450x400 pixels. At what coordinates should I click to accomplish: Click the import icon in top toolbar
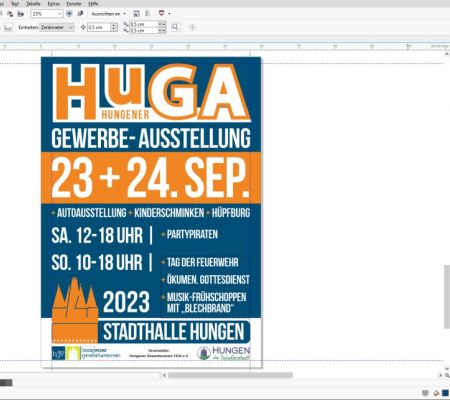pyautogui.click(x=10, y=14)
